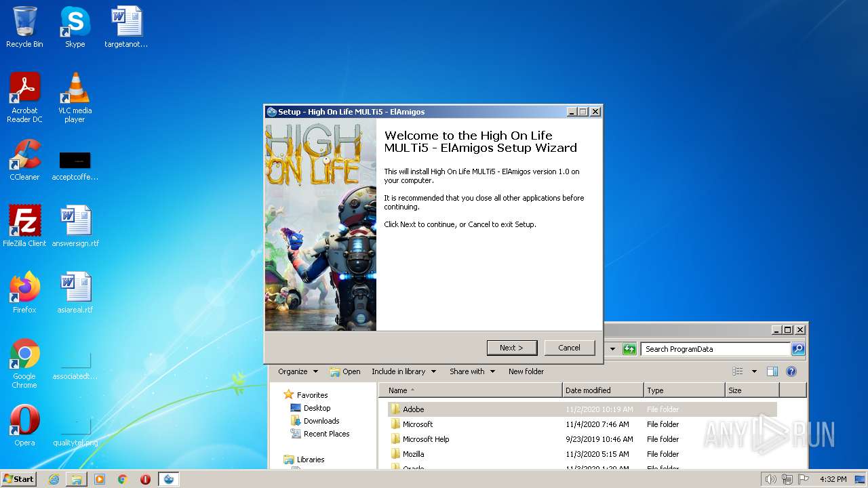Launch FileZilla Client shortcut
This screenshot has width=868, height=488.
coord(24,226)
